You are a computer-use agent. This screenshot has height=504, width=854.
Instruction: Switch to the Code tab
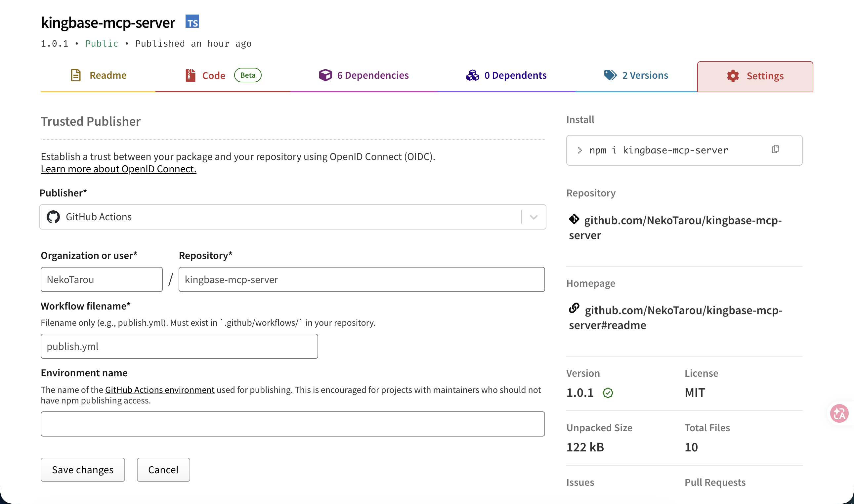point(213,75)
